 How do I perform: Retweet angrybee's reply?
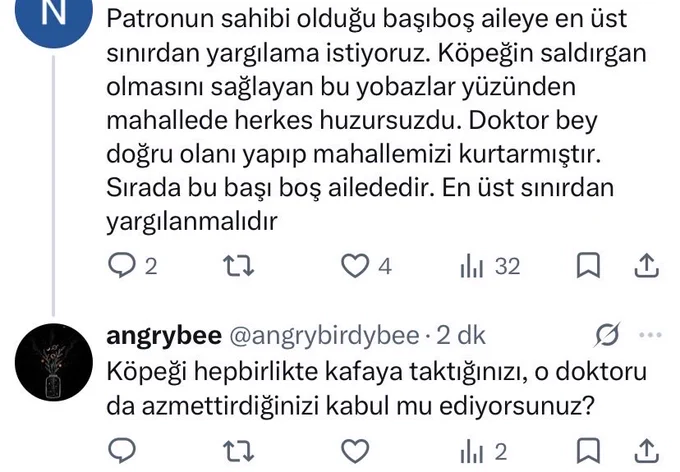coord(238,450)
